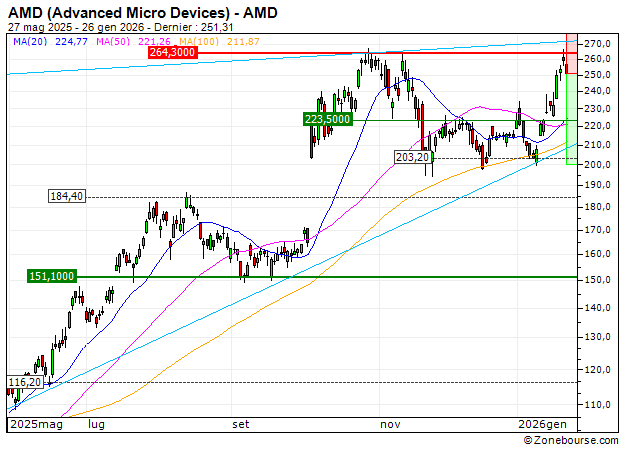The height and width of the screenshot is (450, 625).
Task: Select the 'lug' month on time axis
Action: click(x=96, y=424)
